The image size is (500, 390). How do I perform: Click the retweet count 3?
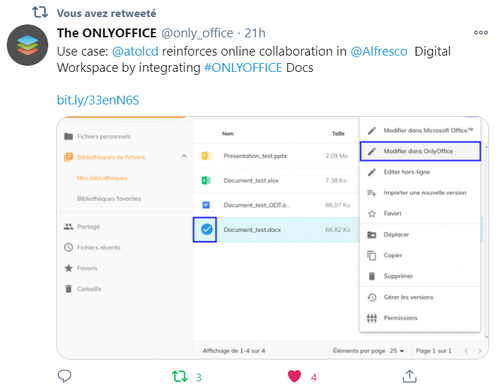199,377
